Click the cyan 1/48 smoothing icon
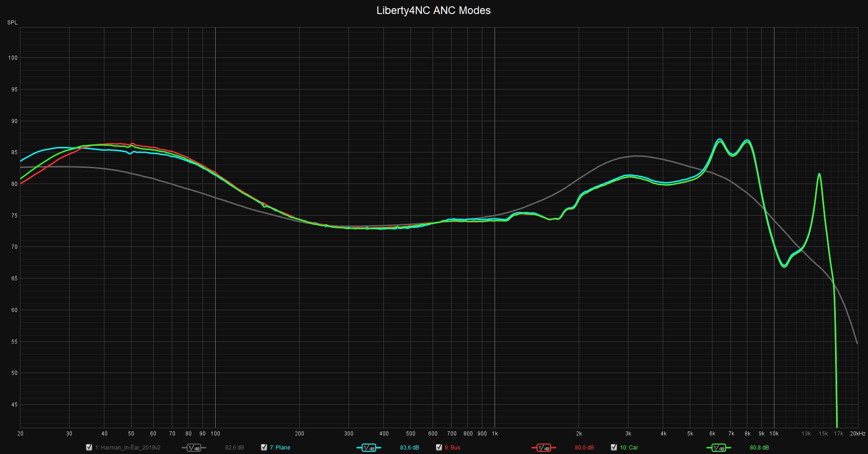Screen dimensions: 868x454 pyautogui.click(x=369, y=448)
